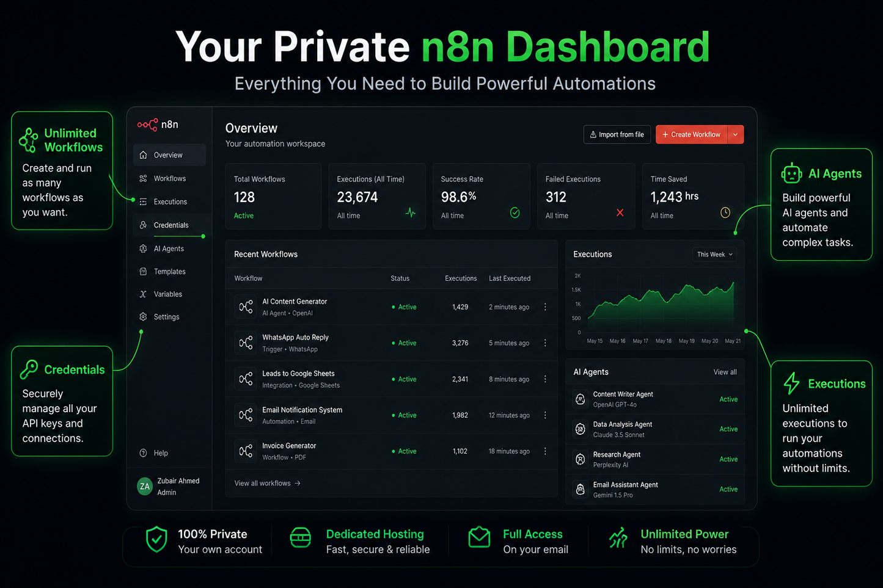Open the This Week period dropdown
This screenshot has width=883, height=588.
coord(714,255)
